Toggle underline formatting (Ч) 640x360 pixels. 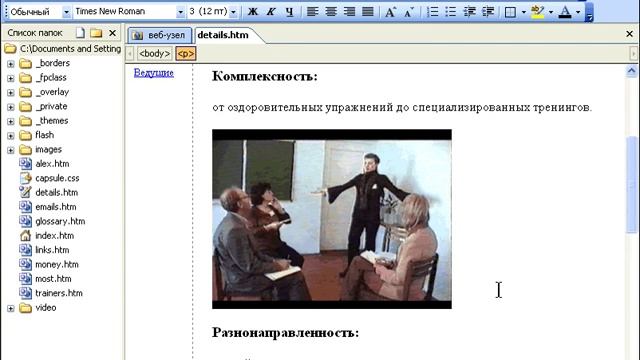coord(289,11)
